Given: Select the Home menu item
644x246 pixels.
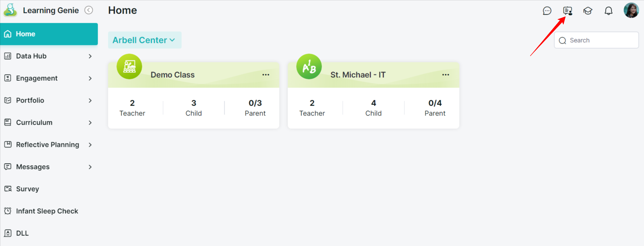Looking at the screenshot, I should click(x=49, y=34).
